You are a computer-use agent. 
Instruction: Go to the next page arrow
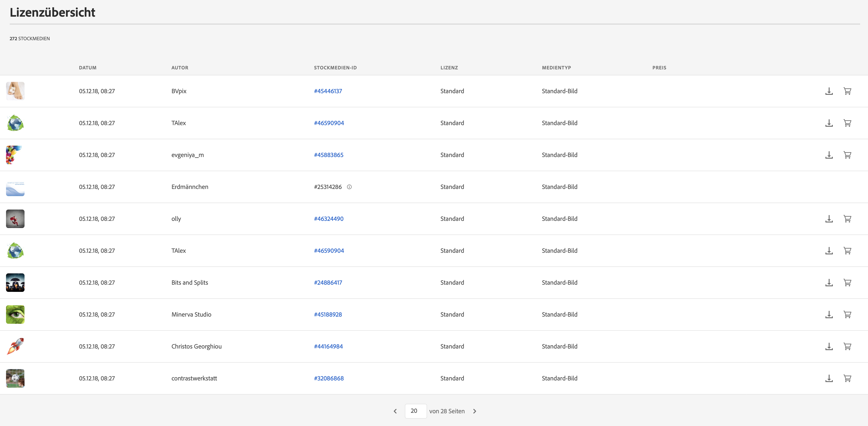click(x=474, y=411)
